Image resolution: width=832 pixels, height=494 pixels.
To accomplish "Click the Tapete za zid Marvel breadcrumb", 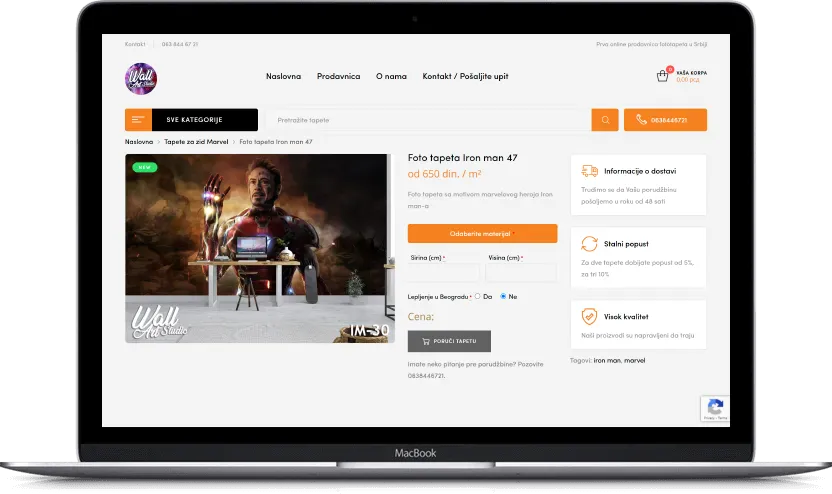I will 196,142.
